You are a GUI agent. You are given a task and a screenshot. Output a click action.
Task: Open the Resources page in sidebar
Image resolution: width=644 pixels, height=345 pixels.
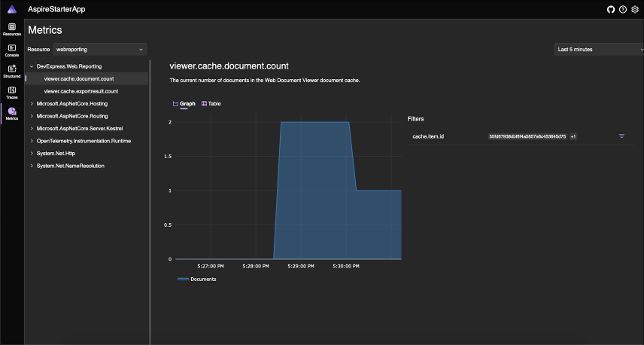pyautogui.click(x=12, y=29)
